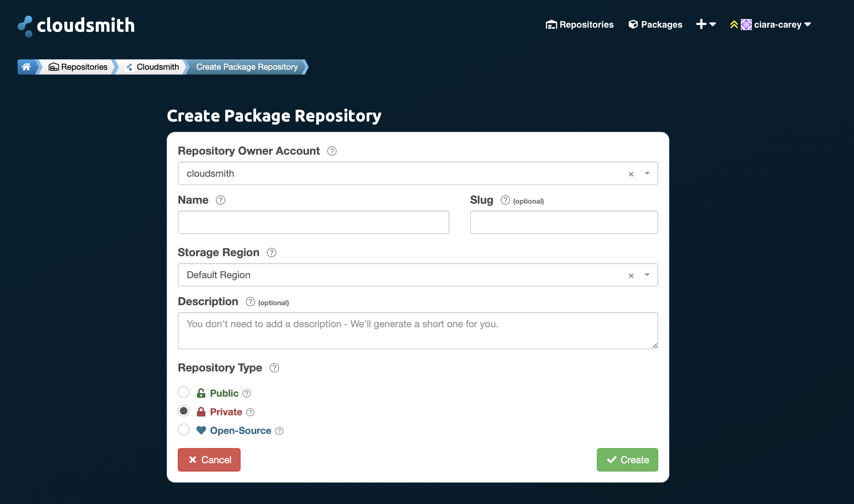Viewport: 854px width, 504px height.
Task: Clear the cloudsmith owner account with the X
Action: tap(631, 174)
